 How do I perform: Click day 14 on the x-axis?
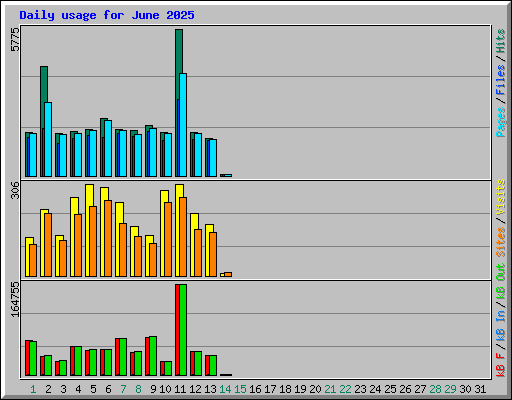click(225, 389)
